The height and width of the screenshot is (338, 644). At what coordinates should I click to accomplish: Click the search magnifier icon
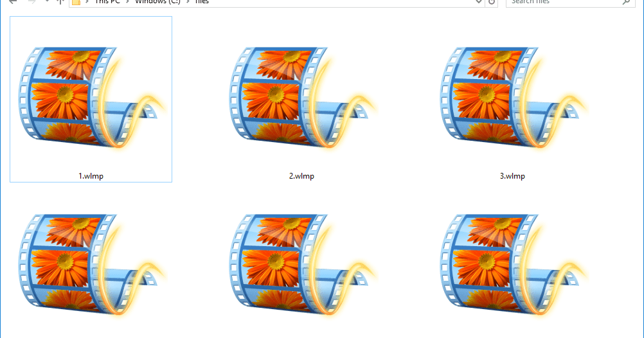pos(626,2)
